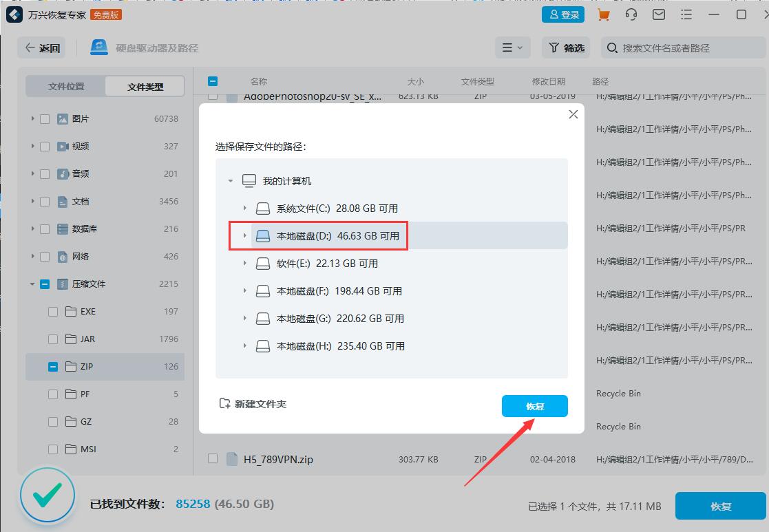Collapse the 我的计算机 tree node
Screen dimensions: 769x532
pyautogui.click(x=231, y=180)
